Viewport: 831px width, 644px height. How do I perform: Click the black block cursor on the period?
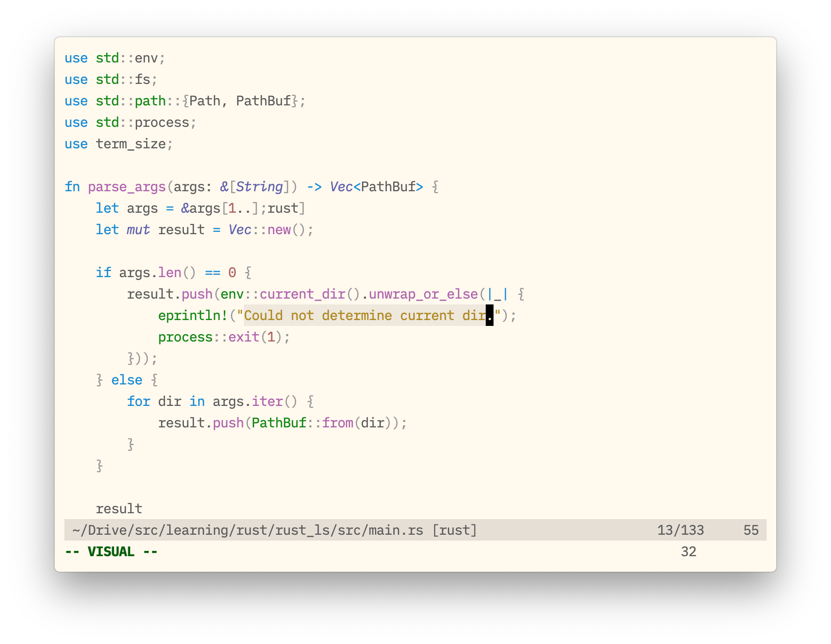point(490,316)
